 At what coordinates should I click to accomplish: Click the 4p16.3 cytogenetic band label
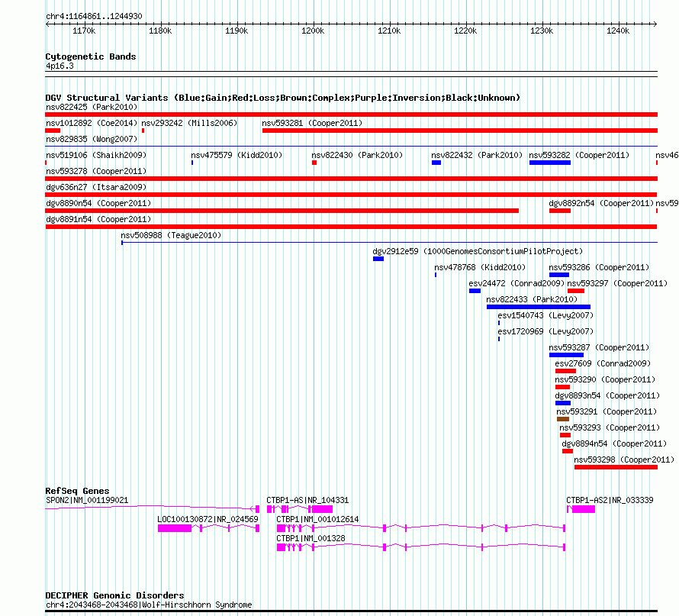(60, 66)
